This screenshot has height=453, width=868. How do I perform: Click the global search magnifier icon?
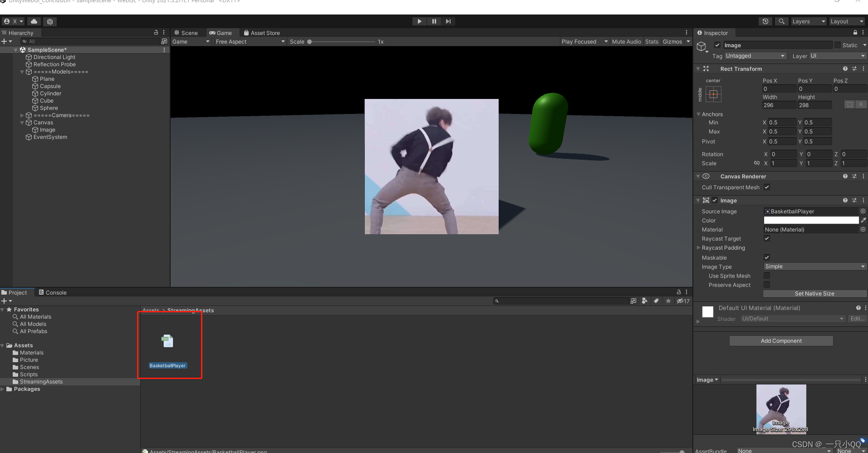tap(781, 21)
